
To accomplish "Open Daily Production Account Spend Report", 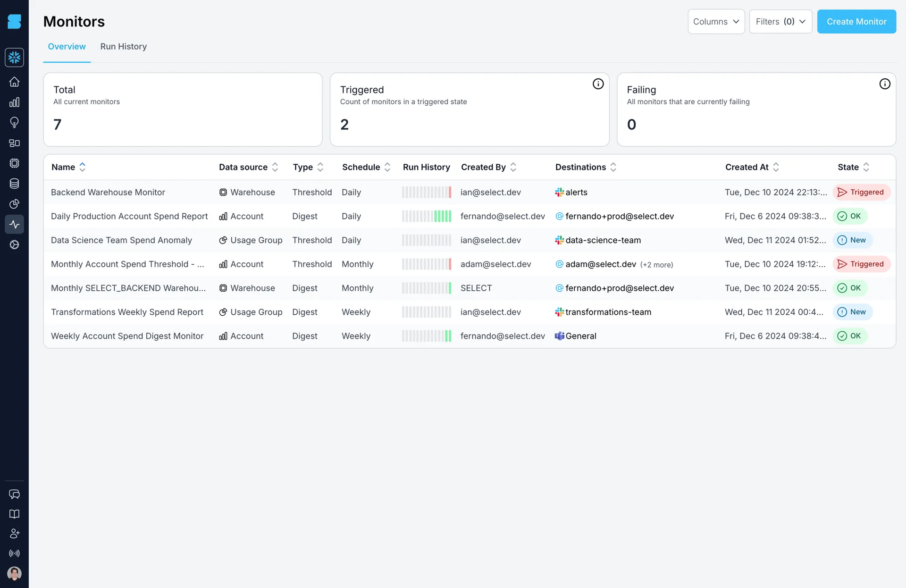I will click(129, 216).
